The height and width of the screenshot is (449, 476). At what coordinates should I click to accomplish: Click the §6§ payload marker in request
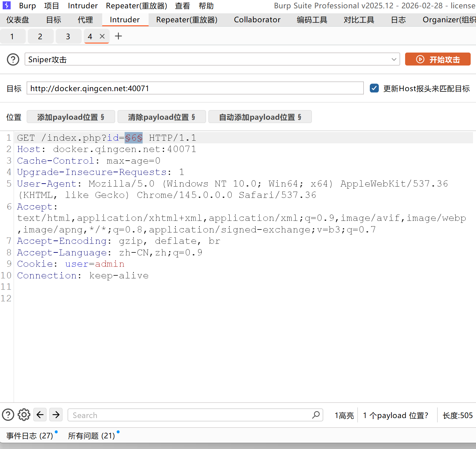(134, 138)
